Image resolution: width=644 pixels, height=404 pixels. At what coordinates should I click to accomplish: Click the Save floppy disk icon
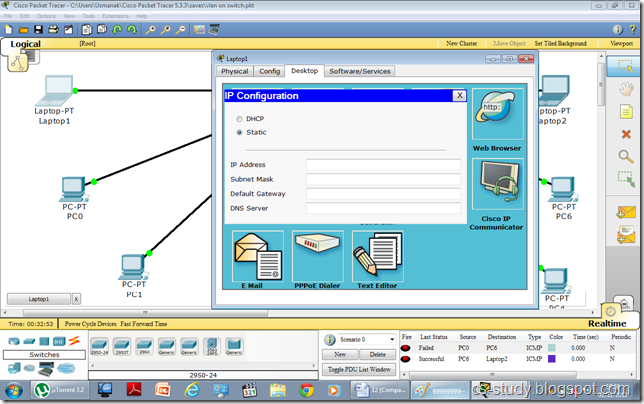pyautogui.click(x=38, y=30)
